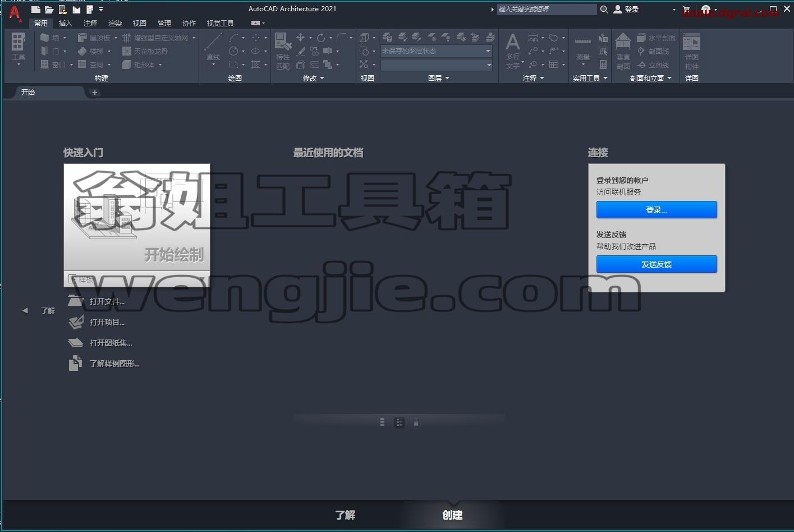
Task: Select the 天花板龙骨 ceiling grid tool
Action: [145, 51]
